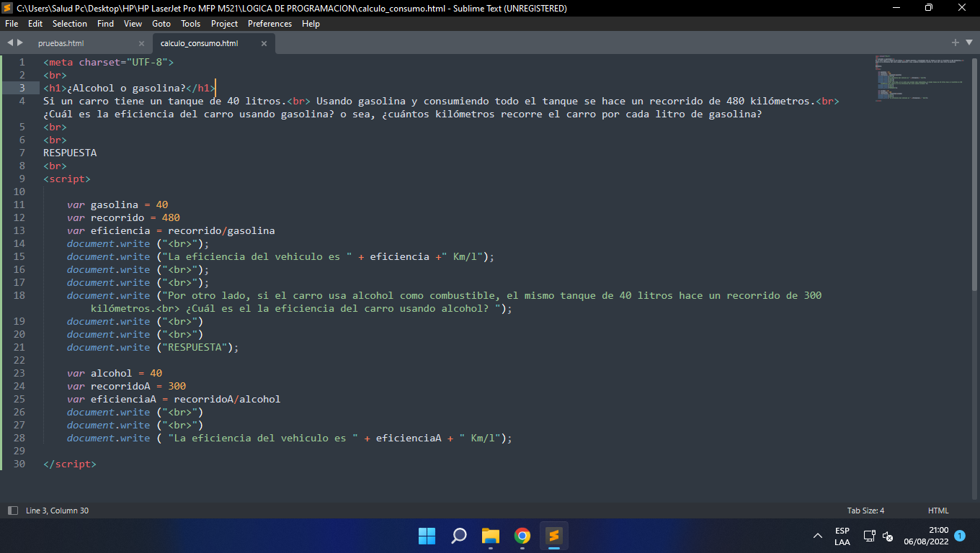Screen dimensions: 980x553
Task: Place cursor on the RESPUESTA line 7
Action: coord(70,153)
